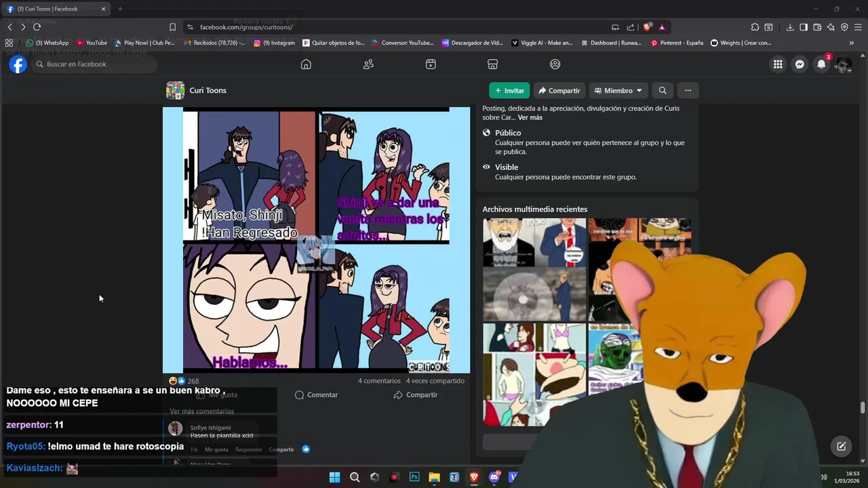Open Discord from the taskbar
The height and width of the screenshot is (488, 868).
click(494, 477)
